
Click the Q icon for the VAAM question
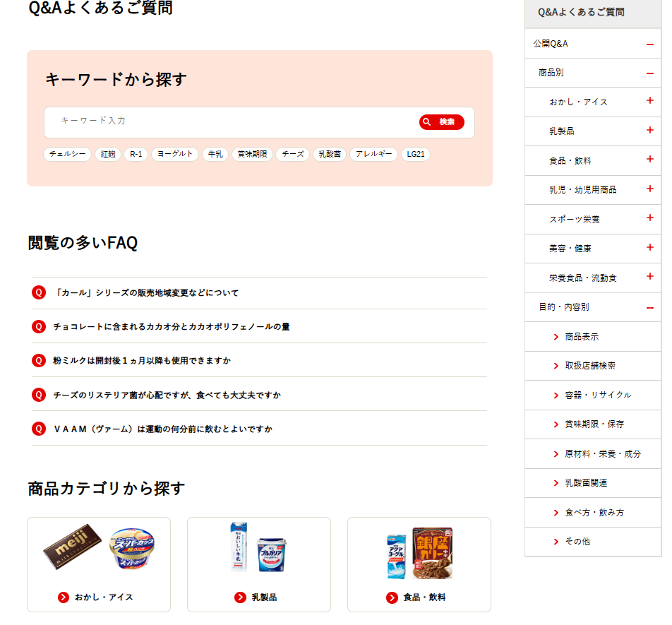coord(39,429)
